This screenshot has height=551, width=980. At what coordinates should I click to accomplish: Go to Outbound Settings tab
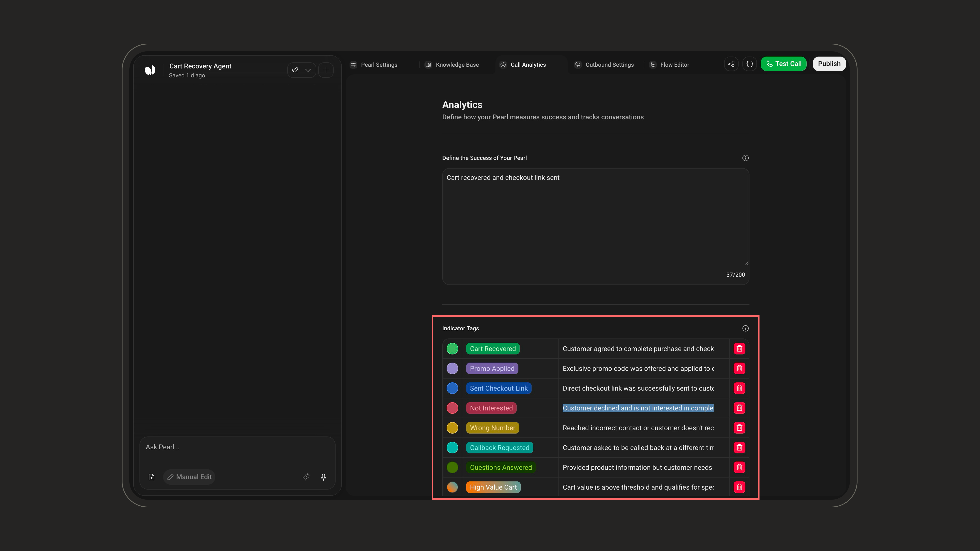[x=604, y=65]
